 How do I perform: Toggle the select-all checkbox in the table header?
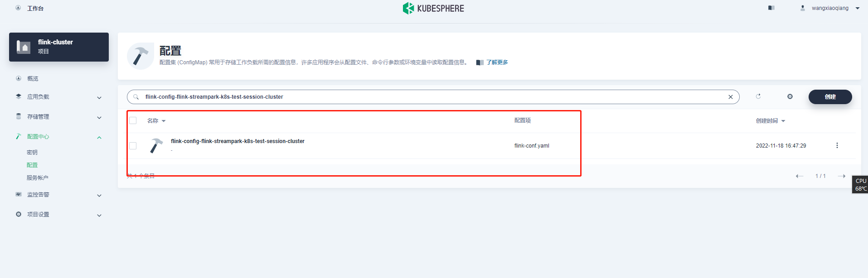coord(133,120)
